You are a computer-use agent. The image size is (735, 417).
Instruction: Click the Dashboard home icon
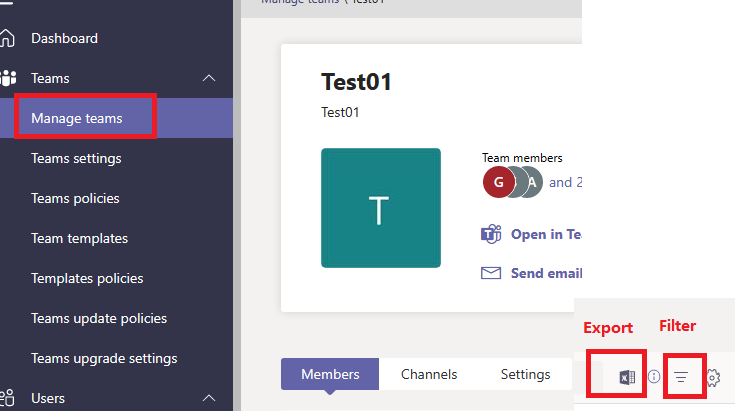[x=7, y=38]
